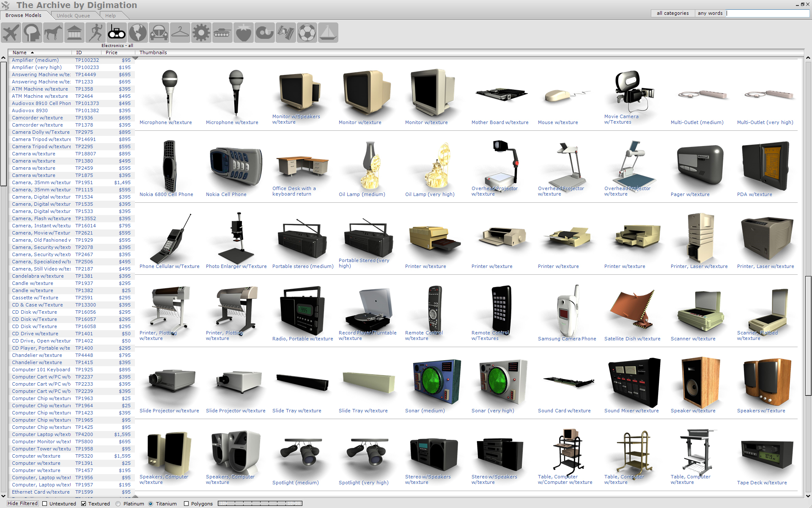Select the PDA w/texture thumbnail
Screen dimensions: 812x508
point(765,166)
